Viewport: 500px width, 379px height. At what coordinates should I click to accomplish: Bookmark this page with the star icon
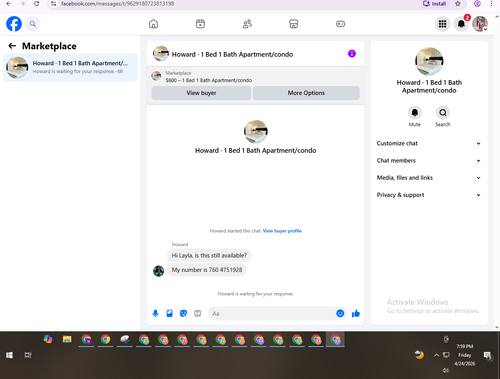pos(458,4)
